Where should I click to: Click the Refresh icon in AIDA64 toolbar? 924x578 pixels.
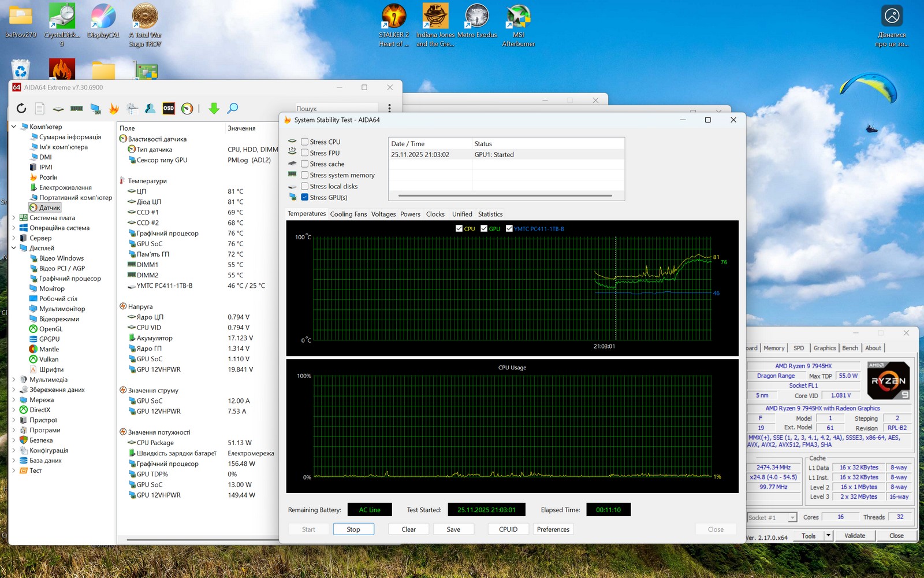[21, 108]
